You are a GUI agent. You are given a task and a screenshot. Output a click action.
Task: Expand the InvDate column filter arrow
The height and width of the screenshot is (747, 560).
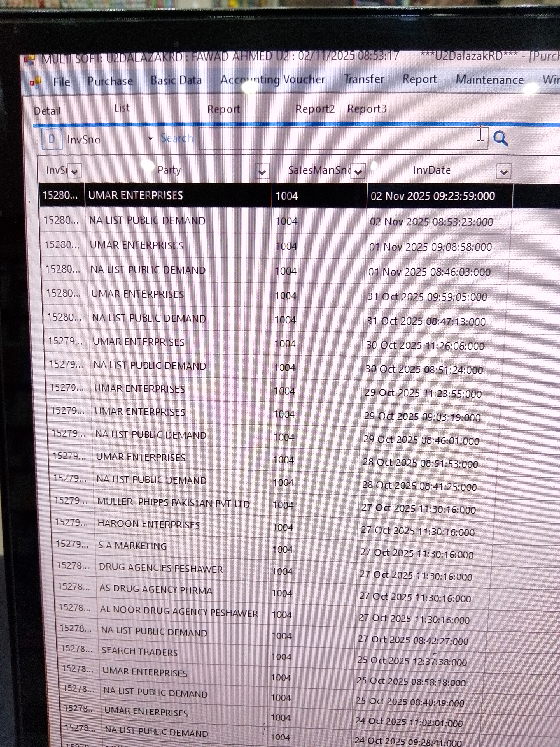coord(503,172)
